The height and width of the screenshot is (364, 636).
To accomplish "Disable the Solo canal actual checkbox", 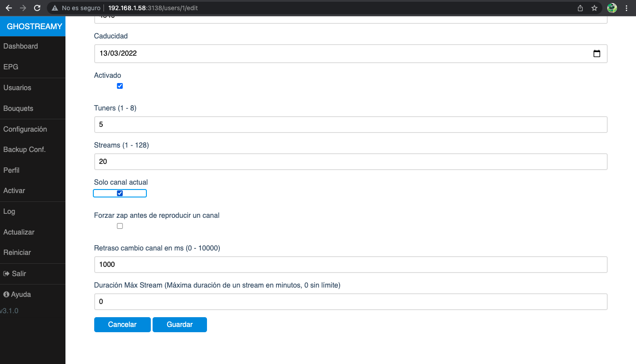I will point(120,193).
